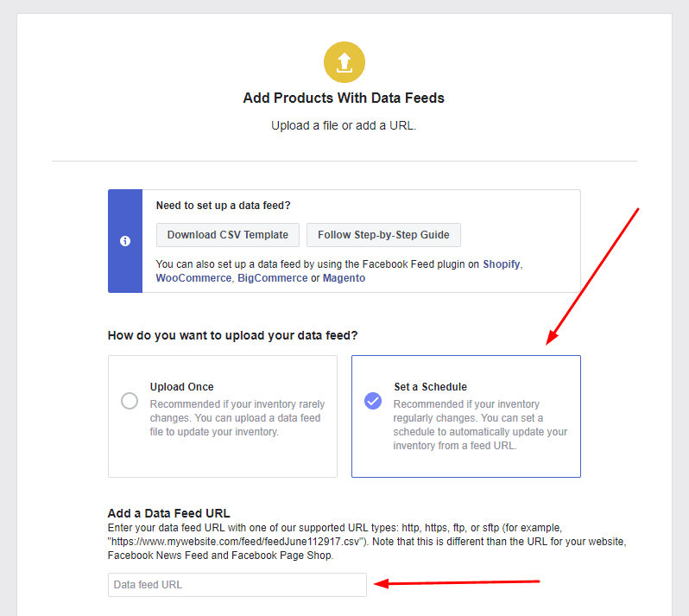The image size is (689, 616).
Task: Follow the WooCommerce link
Action: coord(193,278)
